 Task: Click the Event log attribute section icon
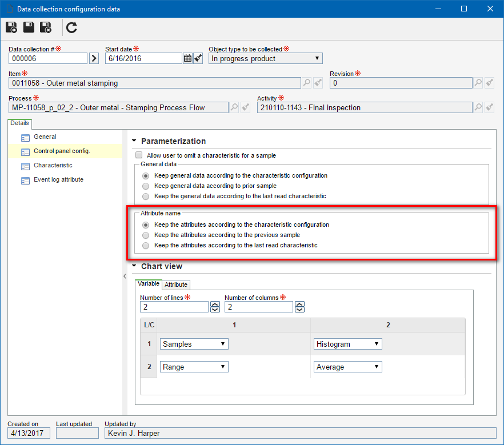point(25,181)
